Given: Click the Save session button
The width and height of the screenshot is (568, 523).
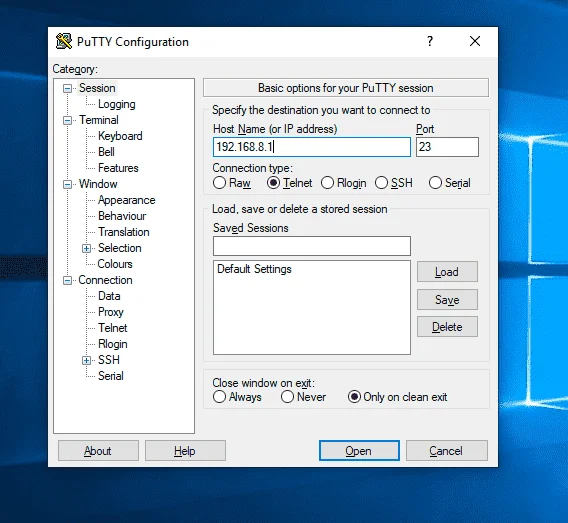Looking at the screenshot, I should click(447, 300).
